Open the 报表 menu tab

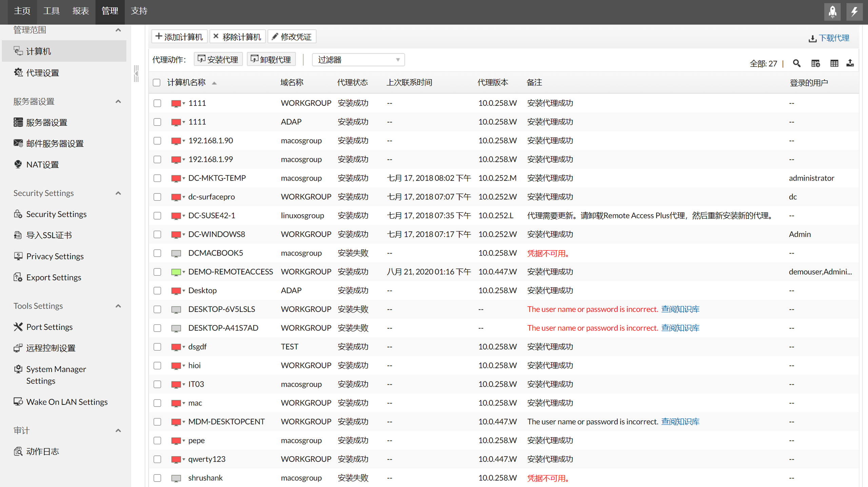click(x=81, y=11)
